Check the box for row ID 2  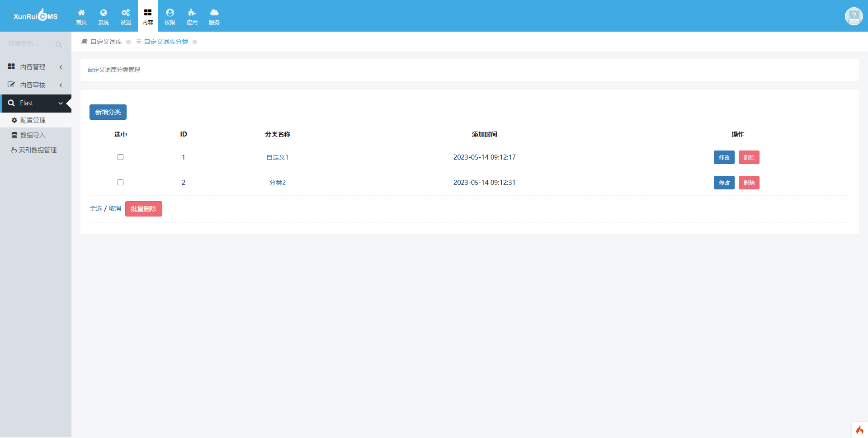[120, 183]
